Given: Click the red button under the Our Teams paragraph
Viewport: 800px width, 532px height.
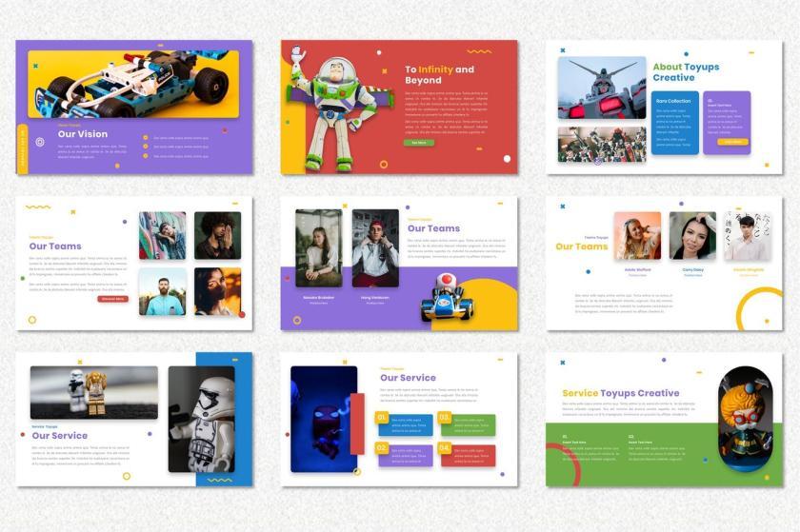Looking at the screenshot, I should (x=112, y=299).
